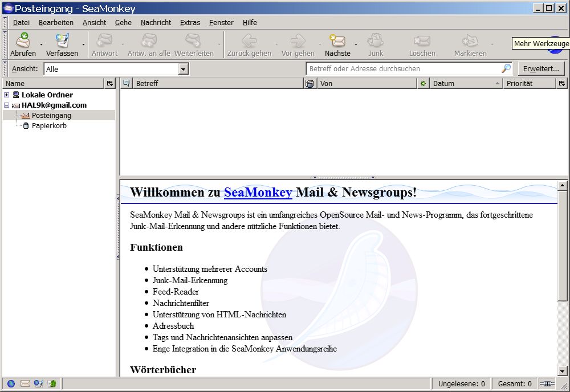Click the Gesamt: 0 status text
The height and width of the screenshot is (392, 570).
point(515,383)
